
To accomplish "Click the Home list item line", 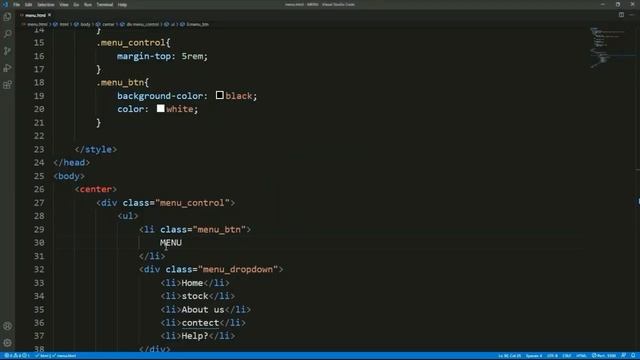I will (x=195, y=283).
